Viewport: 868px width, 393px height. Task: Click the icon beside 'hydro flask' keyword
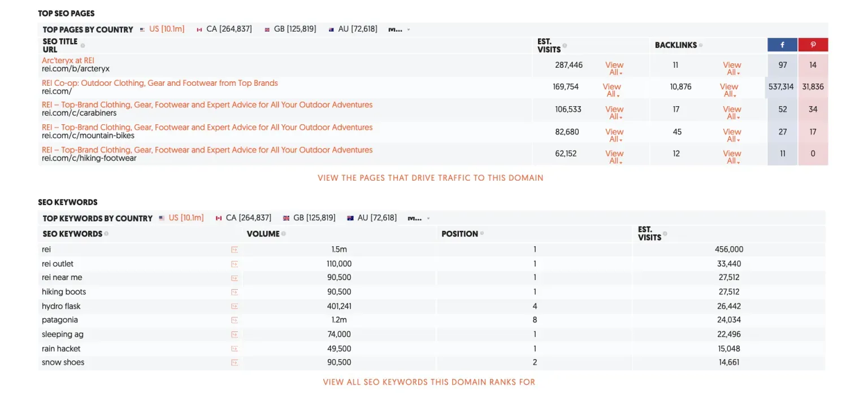click(x=235, y=306)
